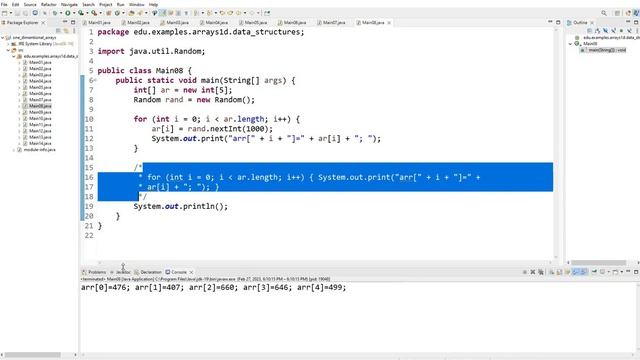
Task: Click the Open Type toolbar icon
Action: point(131,13)
